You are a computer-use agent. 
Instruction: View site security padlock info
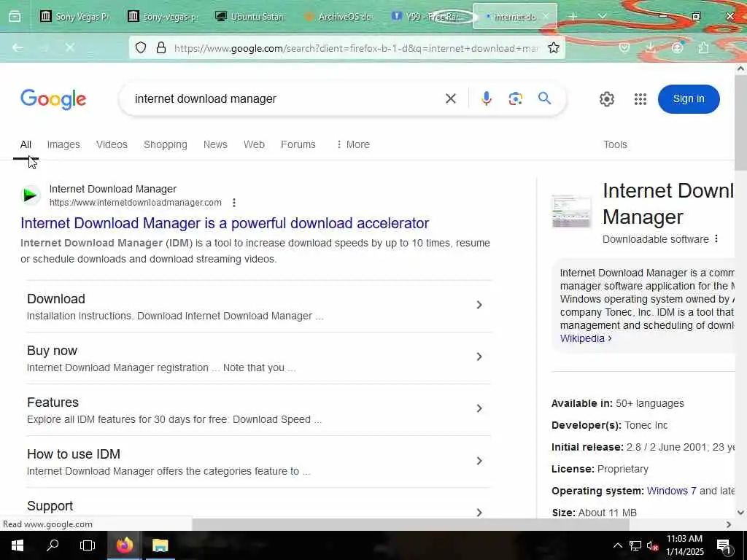pos(161,47)
